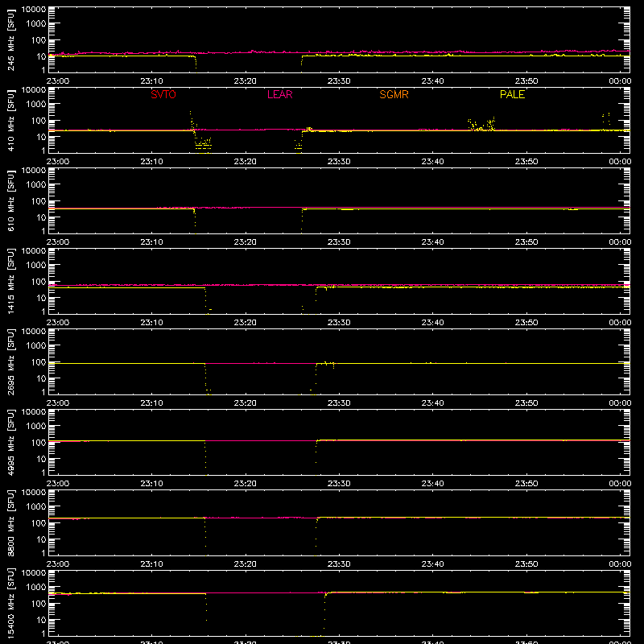
Task: Select the 15400 MHz [SFU] axis title
Action: click(11, 603)
